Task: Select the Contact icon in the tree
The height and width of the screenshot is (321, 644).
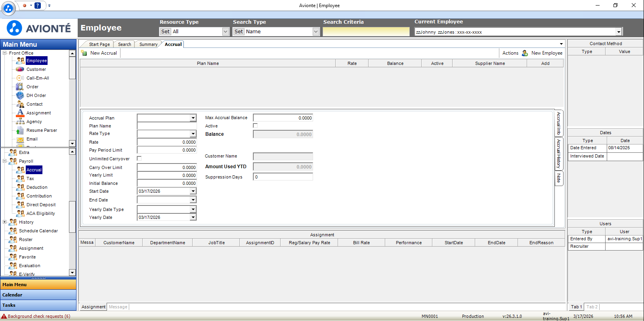Action: [20, 104]
